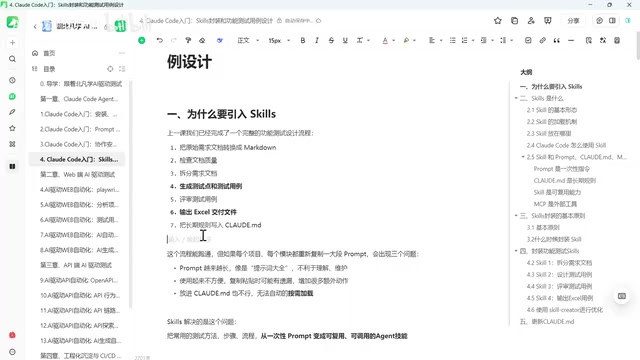Open the collaborator invite icon
640x360 pixels.
(x=531, y=20)
